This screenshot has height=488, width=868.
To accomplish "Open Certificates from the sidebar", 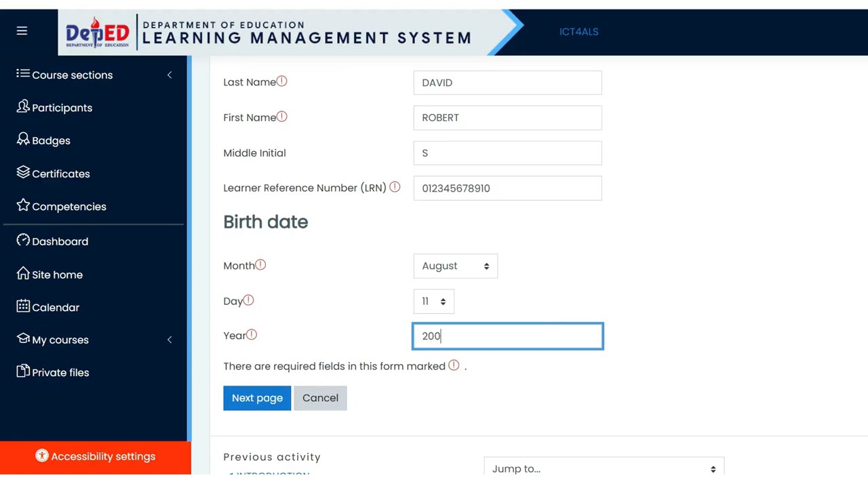I will coord(61,174).
